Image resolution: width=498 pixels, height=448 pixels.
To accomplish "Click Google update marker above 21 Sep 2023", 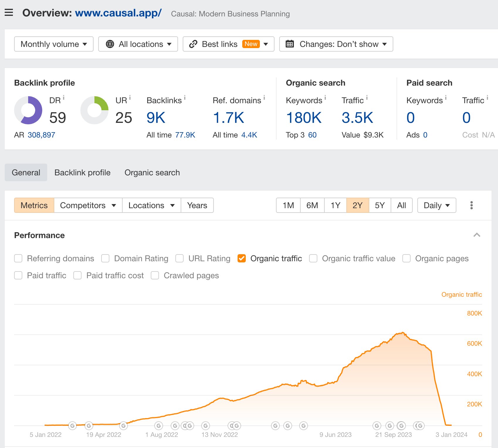I will (x=390, y=425).
